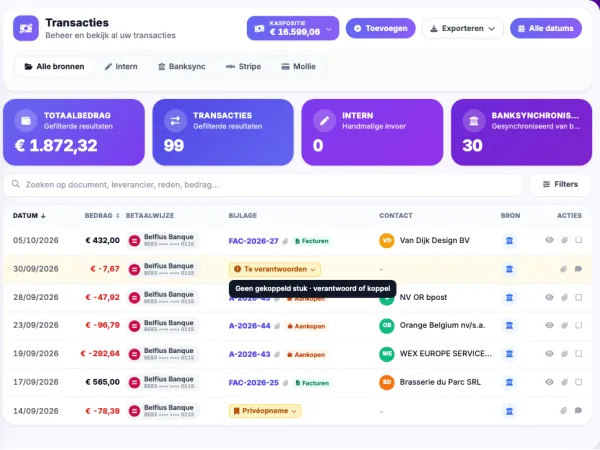Click the paperclip next to A-2026-44

[x=277, y=326]
